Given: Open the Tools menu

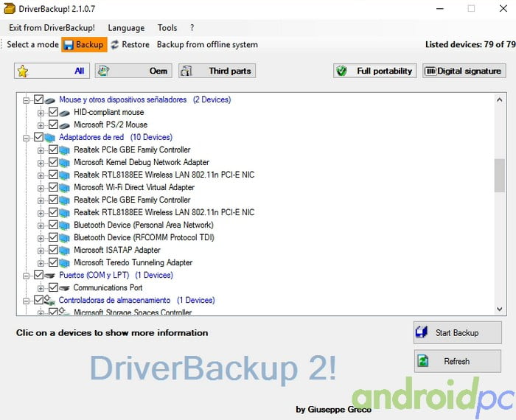Looking at the screenshot, I should [167, 27].
